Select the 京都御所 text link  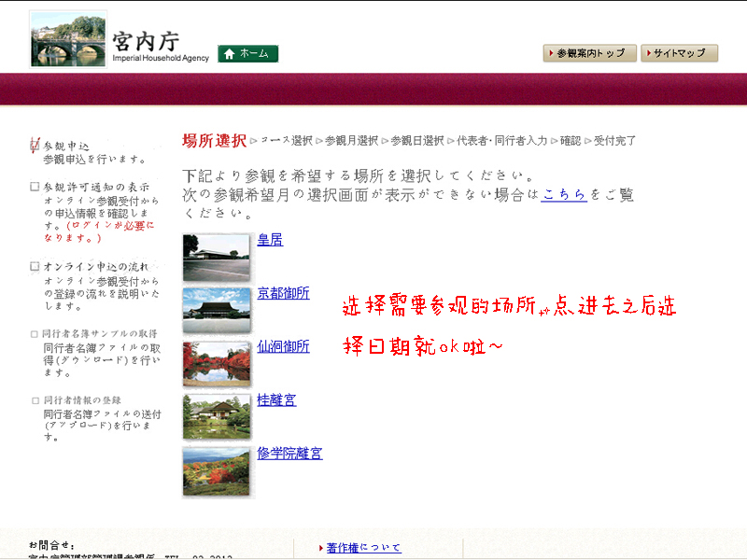click(283, 293)
